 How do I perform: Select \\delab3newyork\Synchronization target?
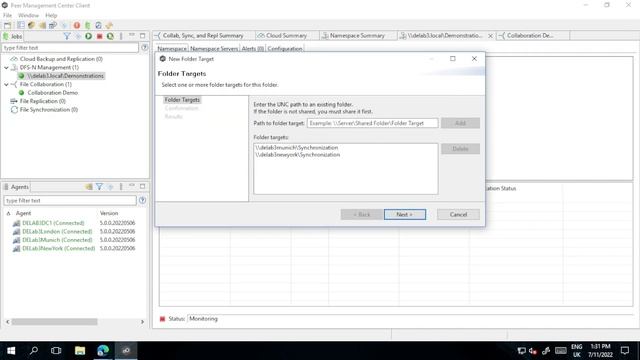coord(298,155)
